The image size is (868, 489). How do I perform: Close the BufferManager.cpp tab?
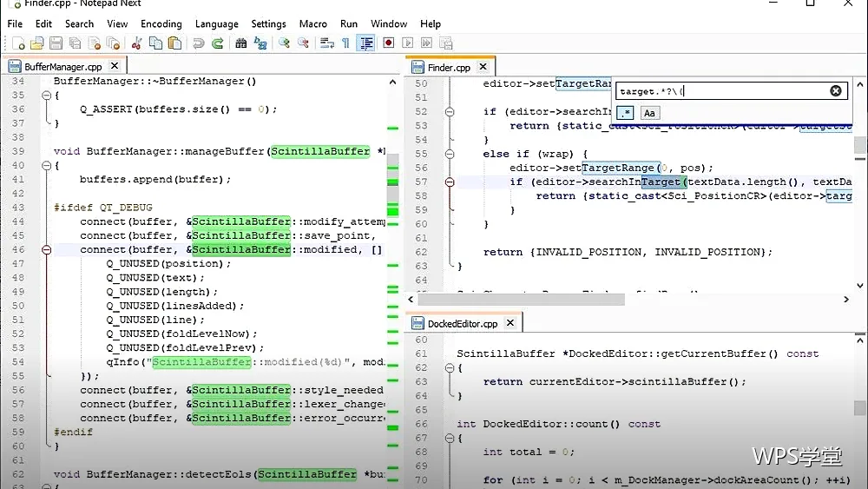(x=115, y=66)
